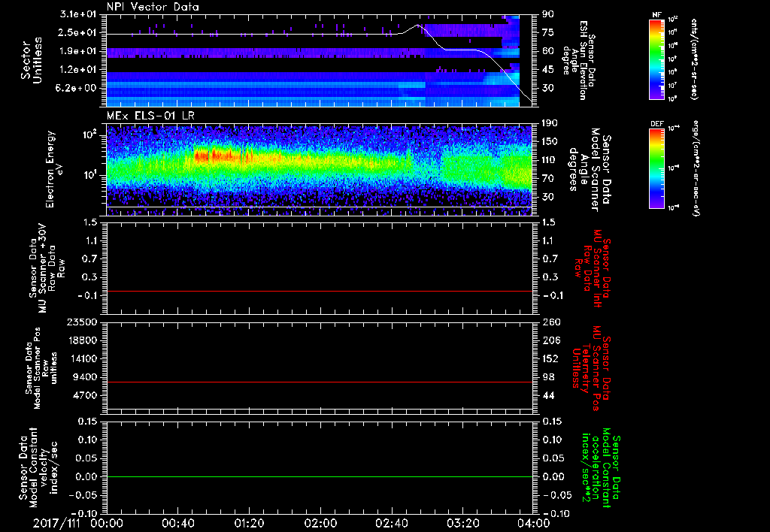Click the red MU Scanner Pos line
The image size is (770, 532).
click(320, 382)
